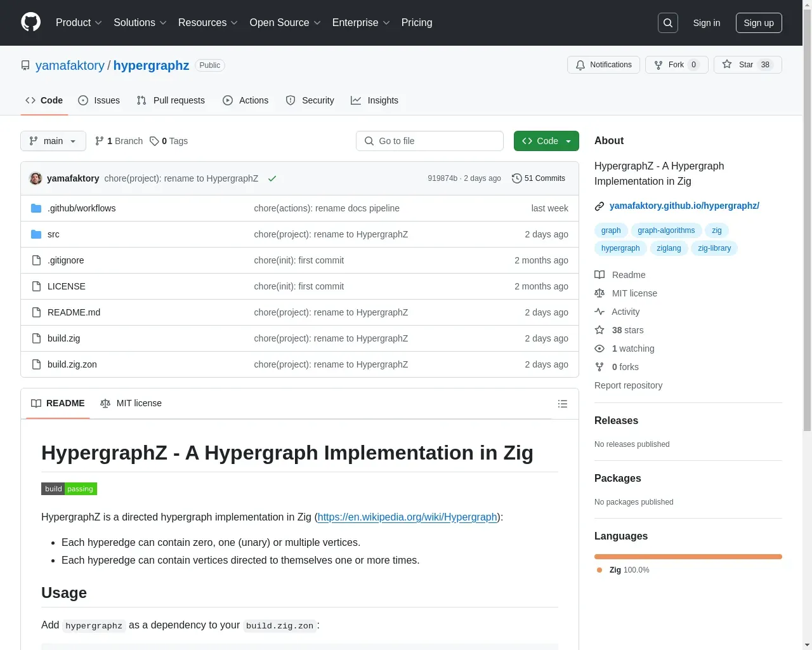Click the Sign in link
This screenshot has height=650, width=812.
click(707, 23)
